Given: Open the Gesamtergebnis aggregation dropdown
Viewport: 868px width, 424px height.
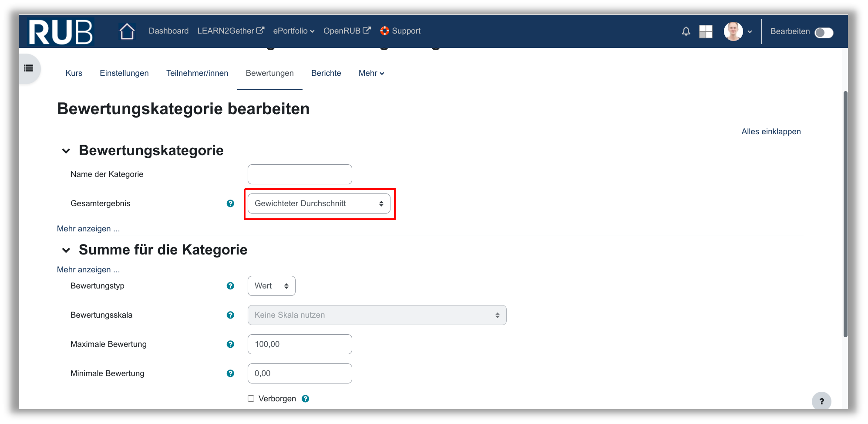Looking at the screenshot, I should click(x=319, y=204).
